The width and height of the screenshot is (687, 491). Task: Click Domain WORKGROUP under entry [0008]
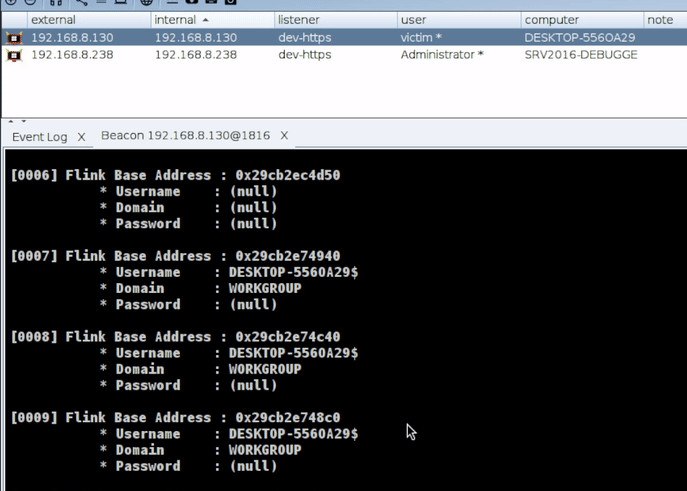point(265,369)
